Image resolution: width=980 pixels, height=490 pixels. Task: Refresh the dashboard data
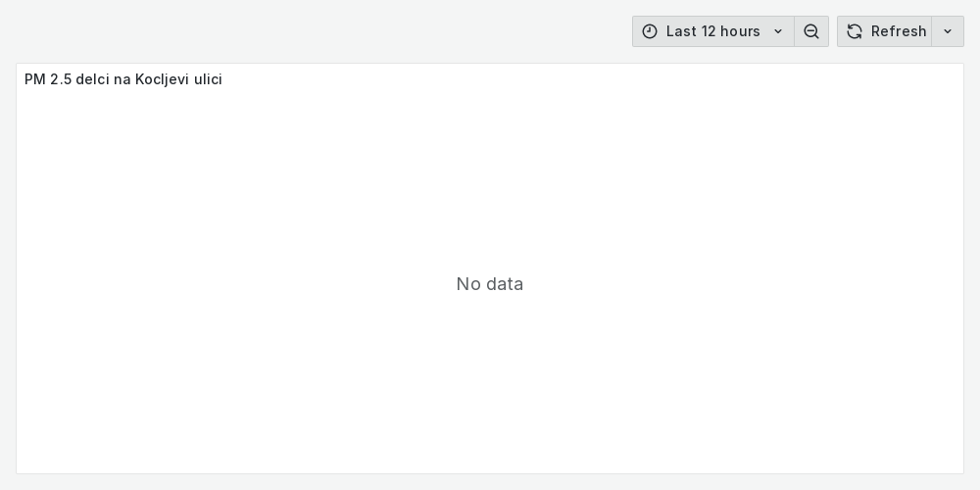coord(885,31)
